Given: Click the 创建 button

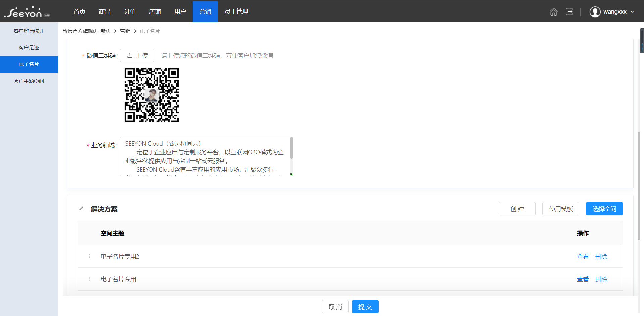Looking at the screenshot, I should click(x=517, y=209).
